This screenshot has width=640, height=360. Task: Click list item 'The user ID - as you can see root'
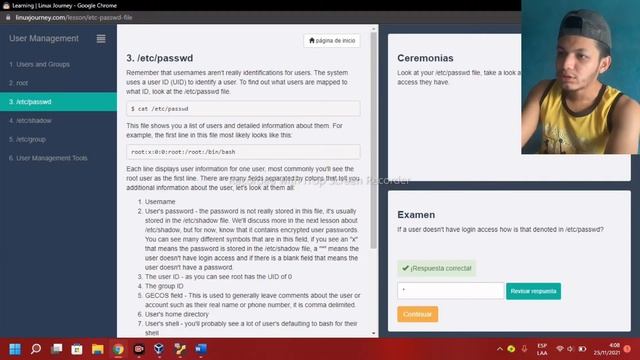point(218,277)
